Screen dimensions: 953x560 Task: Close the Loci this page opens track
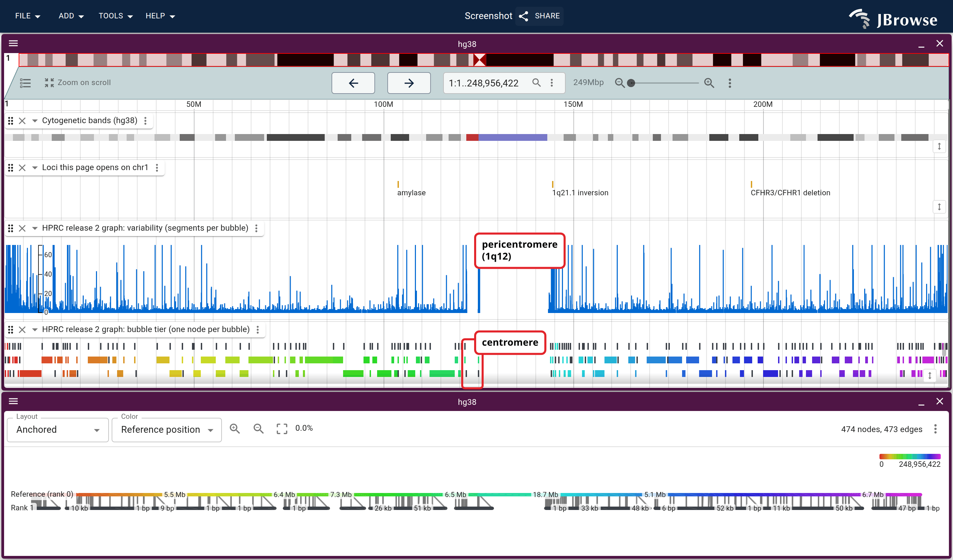tap(22, 167)
